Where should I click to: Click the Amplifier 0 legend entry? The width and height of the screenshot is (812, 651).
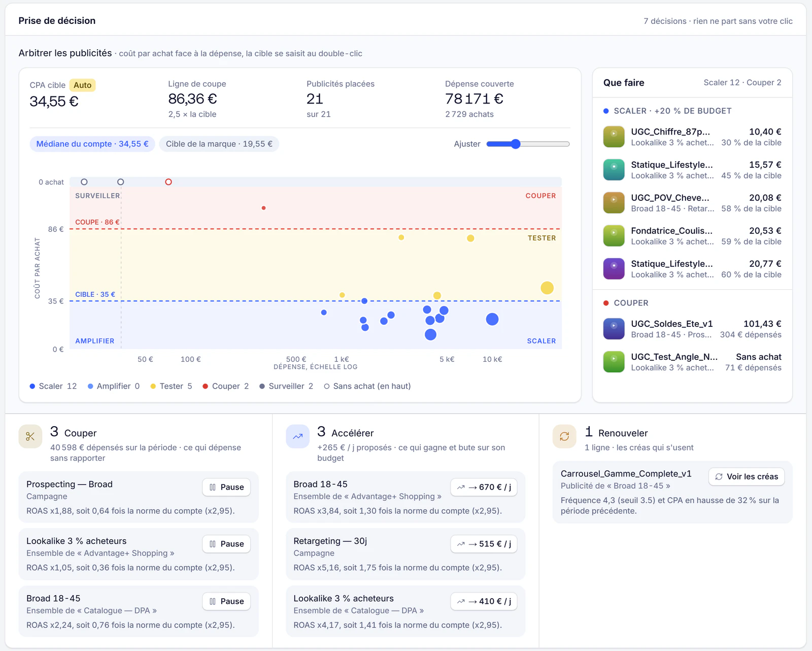pos(114,386)
